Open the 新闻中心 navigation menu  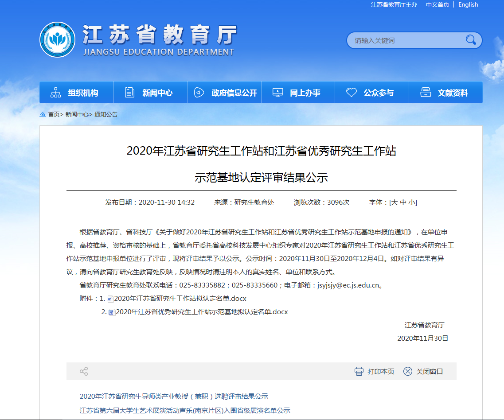click(150, 93)
